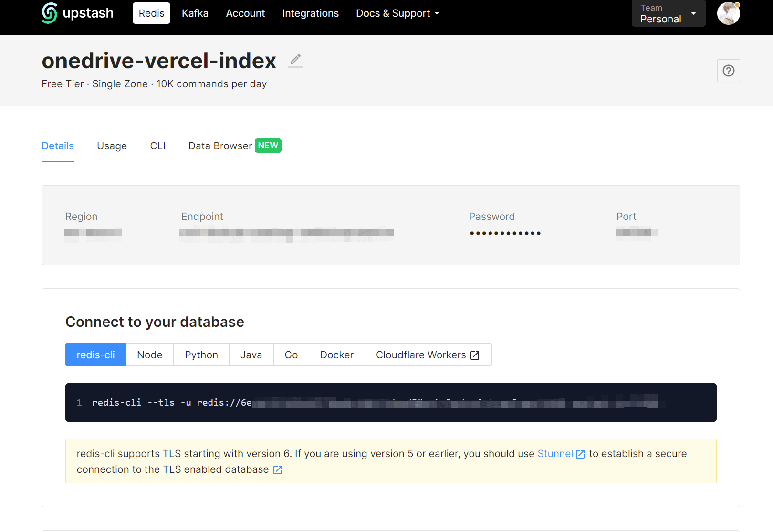Switch to the Details tab

[58, 146]
